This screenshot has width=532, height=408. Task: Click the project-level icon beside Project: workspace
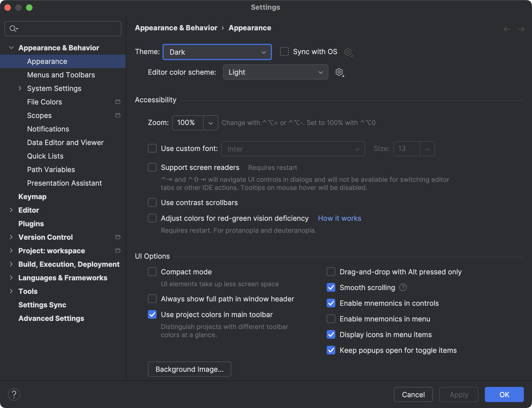pos(118,251)
